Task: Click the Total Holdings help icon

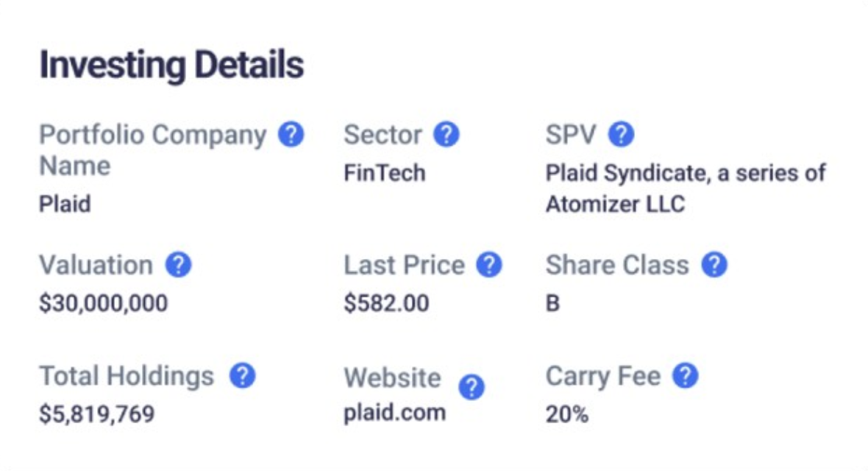Action: [242, 376]
